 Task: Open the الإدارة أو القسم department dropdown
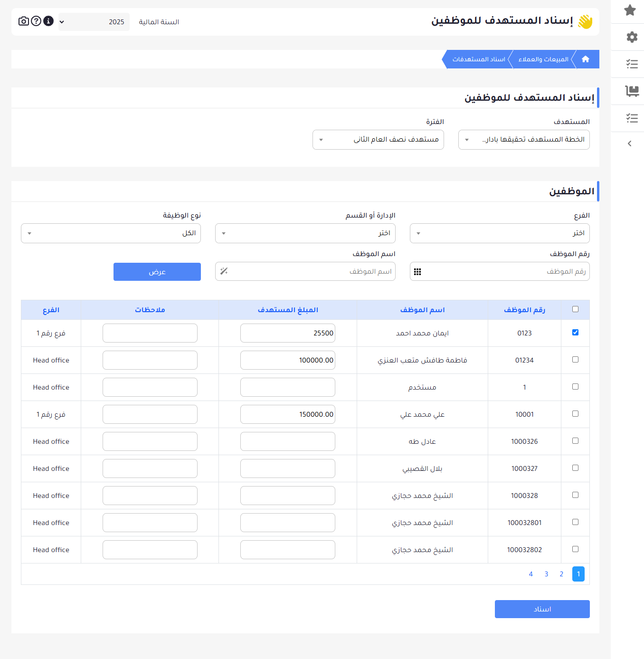point(305,233)
